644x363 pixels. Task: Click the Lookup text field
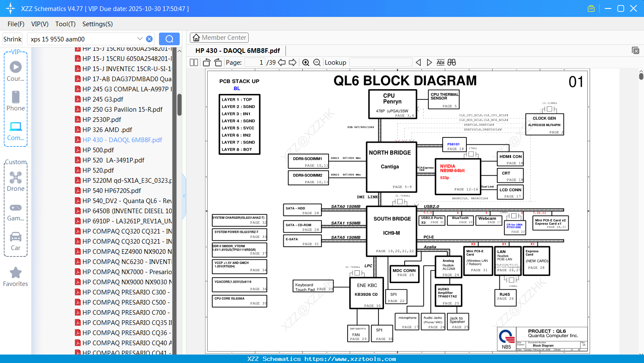coord(381,63)
